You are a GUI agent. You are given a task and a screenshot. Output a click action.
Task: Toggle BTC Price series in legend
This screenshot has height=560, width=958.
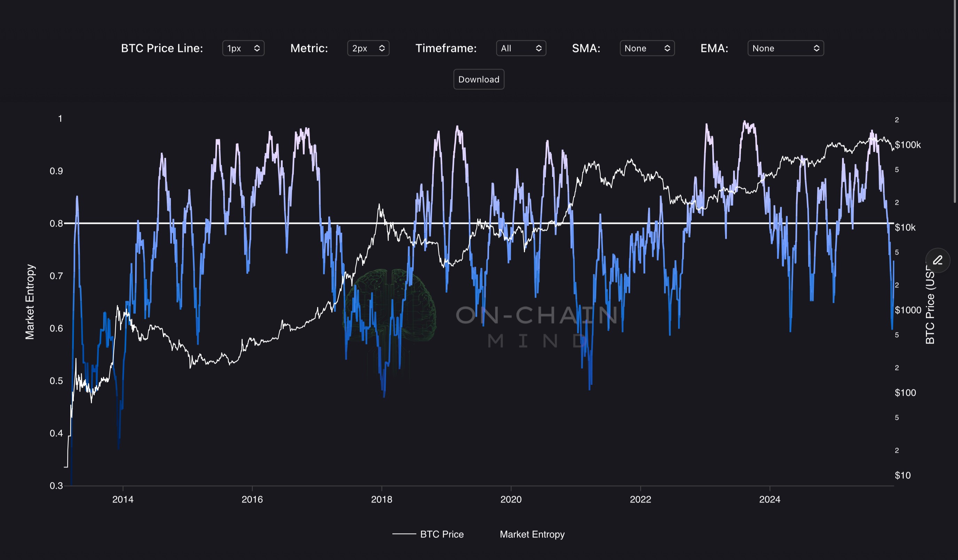pyautogui.click(x=441, y=534)
